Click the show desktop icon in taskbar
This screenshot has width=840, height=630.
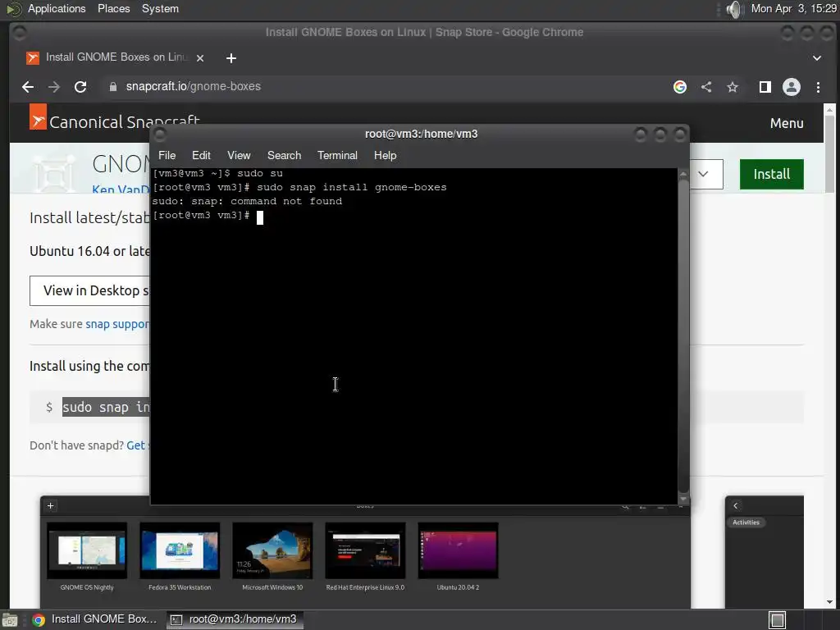click(10, 620)
